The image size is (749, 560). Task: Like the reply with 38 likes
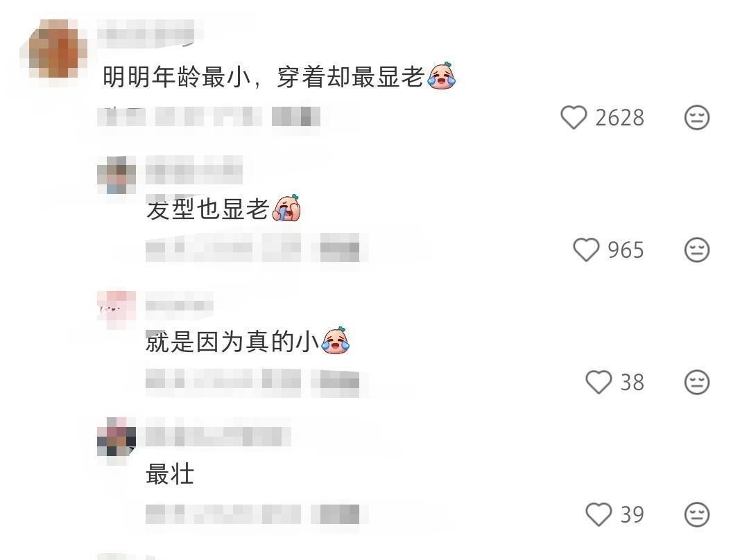click(598, 382)
